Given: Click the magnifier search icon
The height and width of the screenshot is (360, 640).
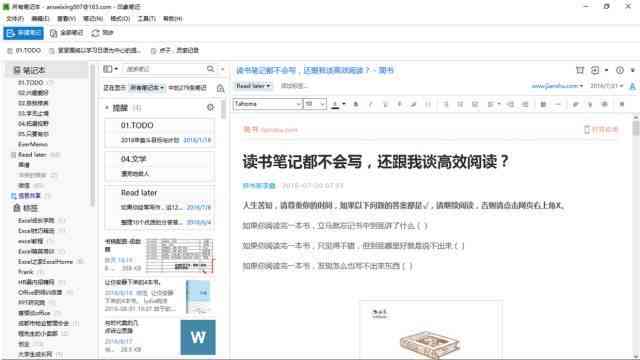Looking at the screenshot, I should point(211,69).
